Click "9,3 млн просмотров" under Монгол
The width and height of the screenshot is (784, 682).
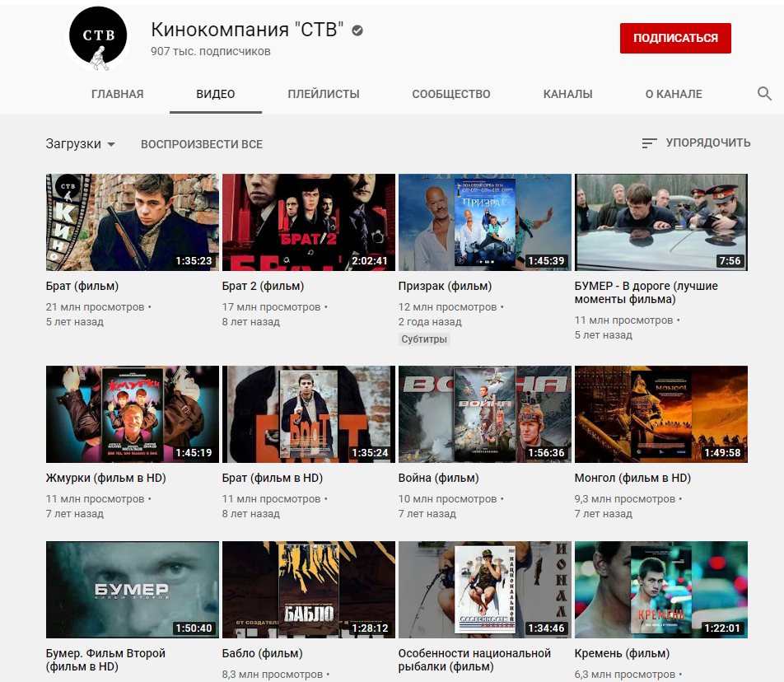coord(625,499)
